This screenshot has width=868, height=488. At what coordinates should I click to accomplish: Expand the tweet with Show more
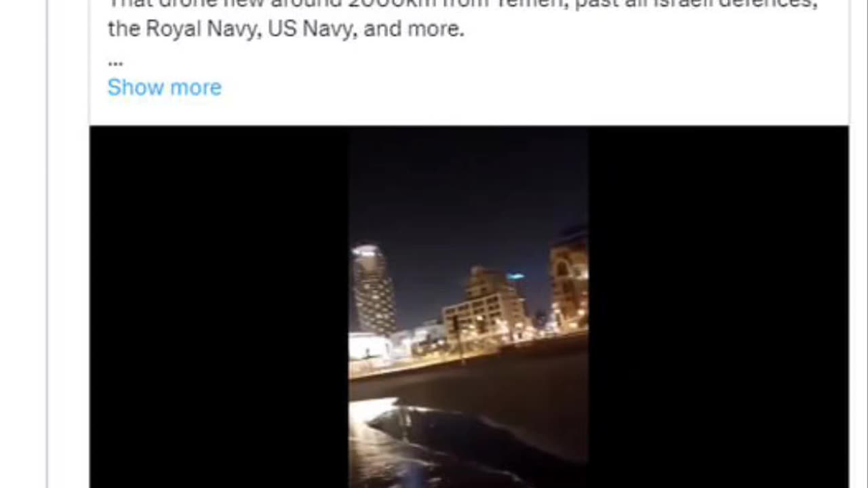[x=164, y=87]
